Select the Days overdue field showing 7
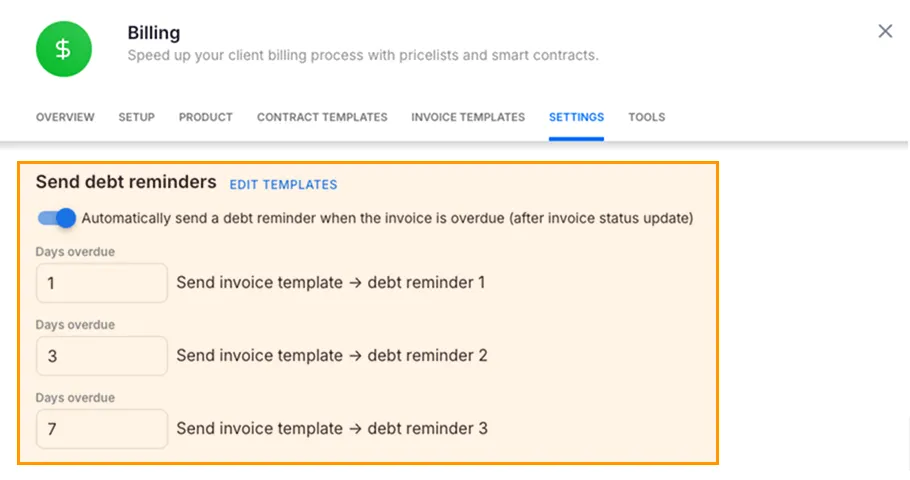The height and width of the screenshot is (480, 910). point(101,429)
